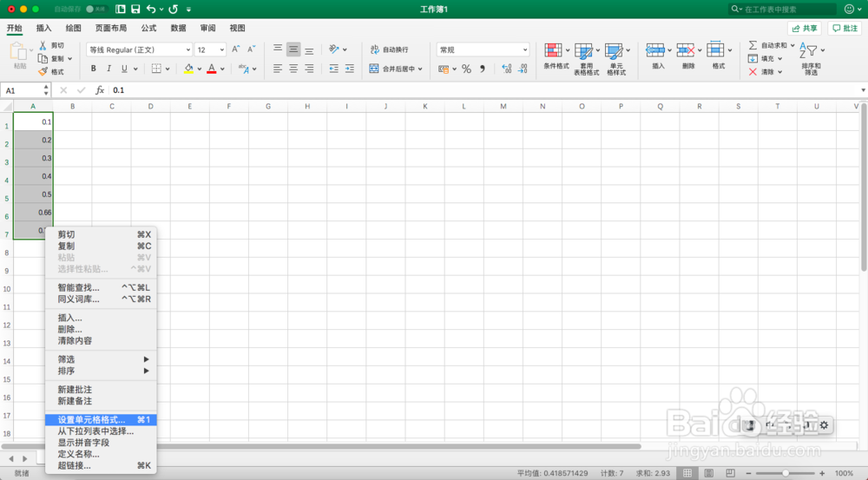Choose New Comment (新建批注) in context menu

[101, 390]
